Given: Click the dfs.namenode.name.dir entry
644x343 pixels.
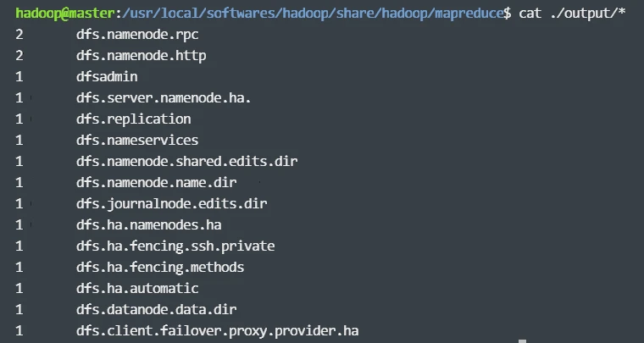Looking at the screenshot, I should pyautogui.click(x=156, y=183).
